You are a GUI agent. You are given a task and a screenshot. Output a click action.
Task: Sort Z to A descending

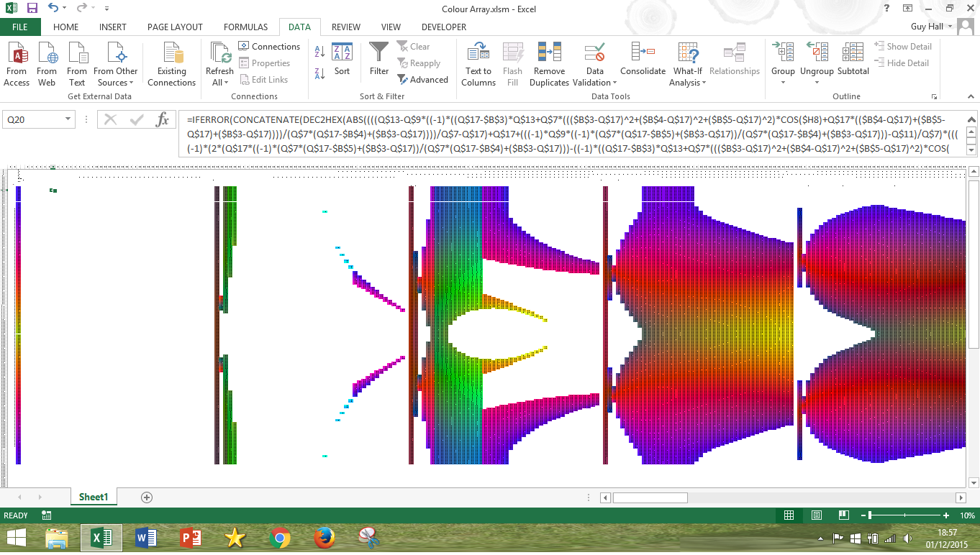coord(320,73)
